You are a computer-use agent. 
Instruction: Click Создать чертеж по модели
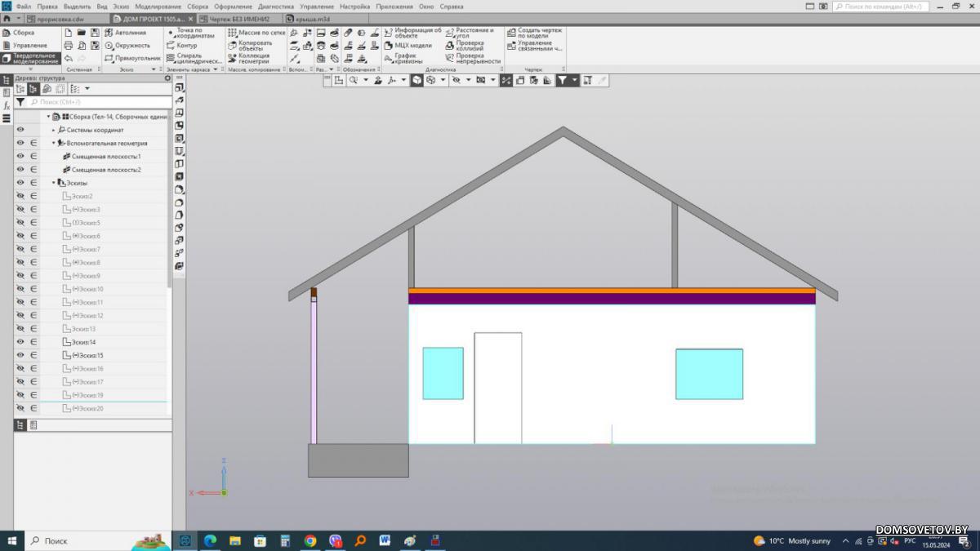click(x=534, y=33)
